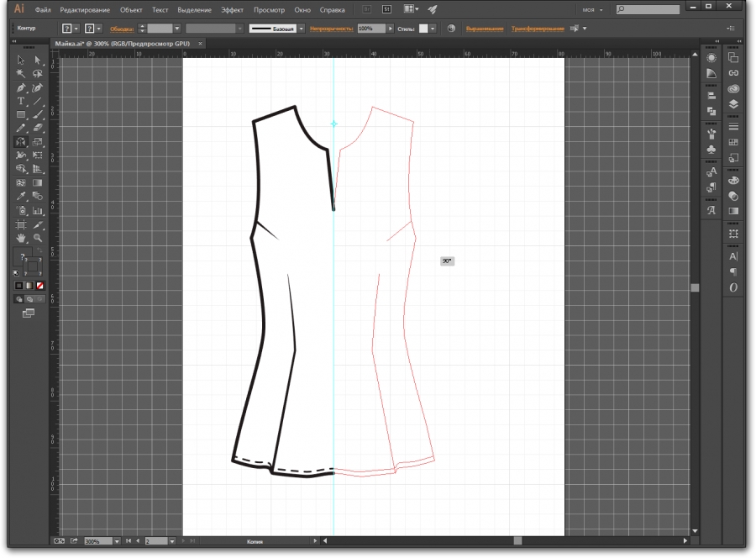Image resolution: width=756 pixels, height=558 pixels.
Task: Select the Warp tool
Action: (21, 155)
